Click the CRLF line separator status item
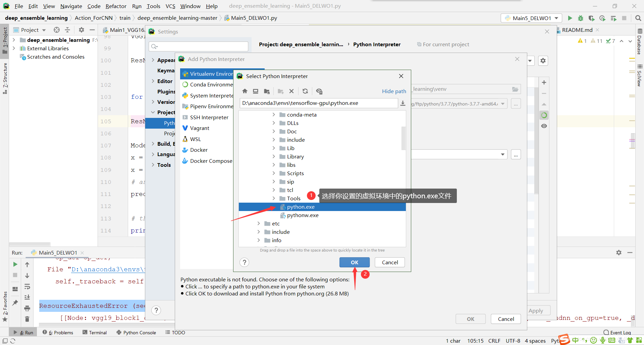The image size is (644, 345). [494, 341]
